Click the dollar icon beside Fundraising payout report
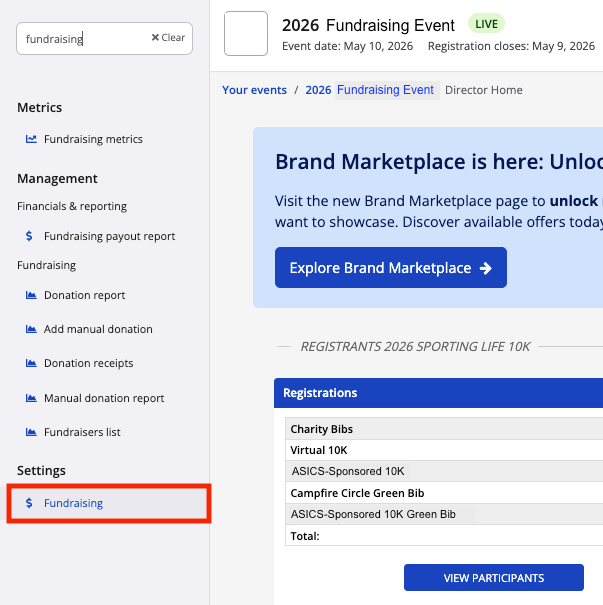Viewport: 603px width, 605px height. 30,237
